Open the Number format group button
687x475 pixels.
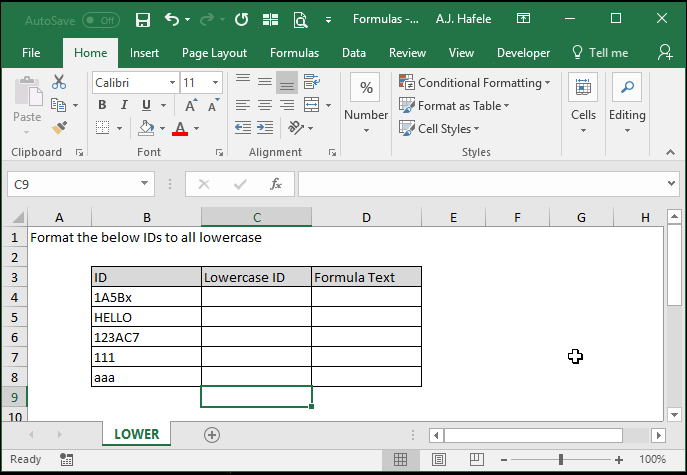(x=366, y=104)
